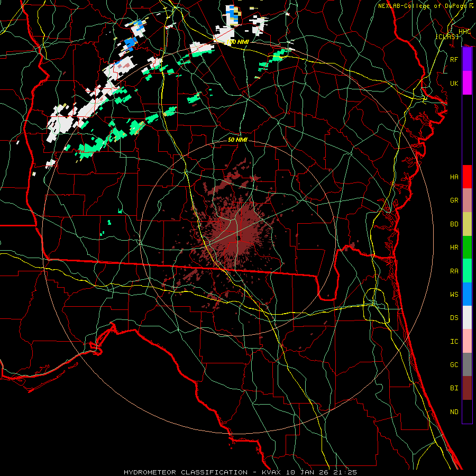476x476 pixels.
Task: Click the 'HHC' product label
Action: [464, 32]
